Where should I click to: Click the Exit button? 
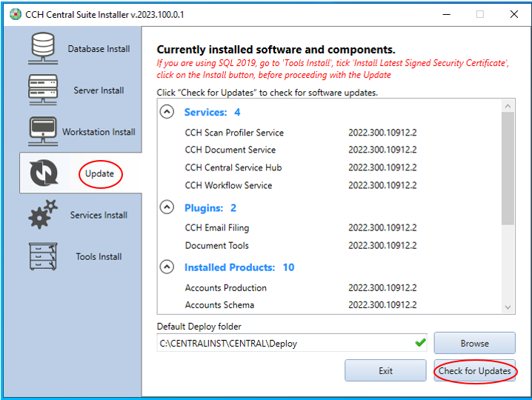(385, 370)
